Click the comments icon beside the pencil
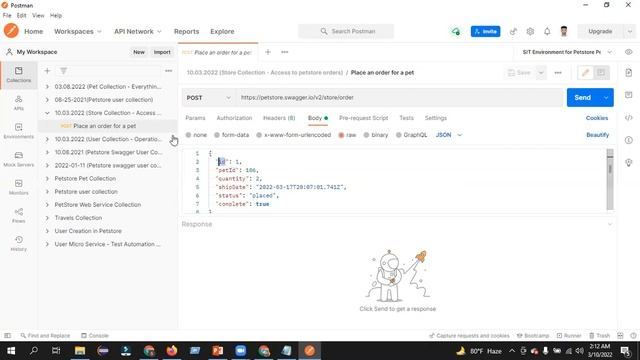 (601, 73)
